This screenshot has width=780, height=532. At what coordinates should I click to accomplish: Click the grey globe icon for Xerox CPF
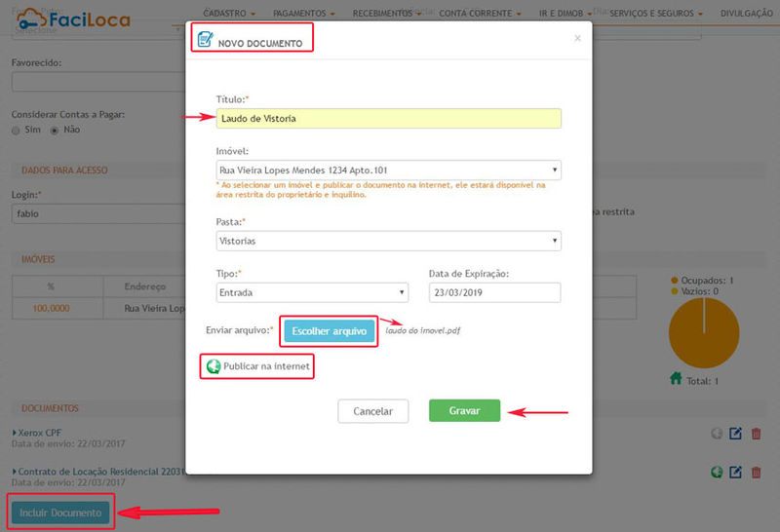(x=717, y=434)
